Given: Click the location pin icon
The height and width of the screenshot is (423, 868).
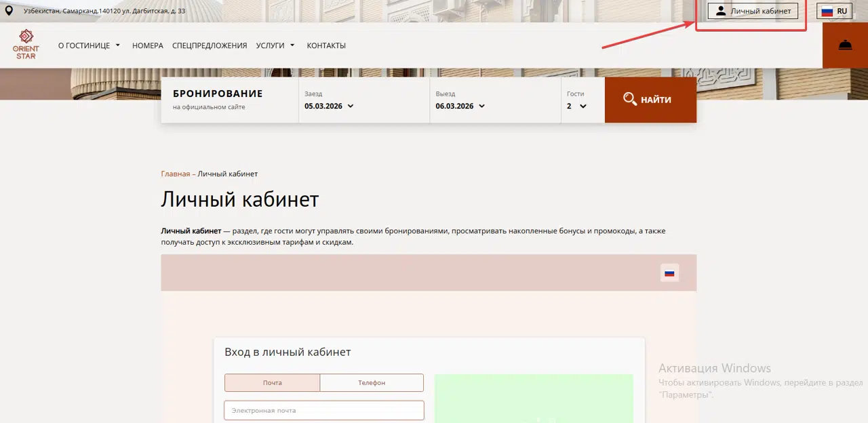Looking at the screenshot, I should coord(9,11).
